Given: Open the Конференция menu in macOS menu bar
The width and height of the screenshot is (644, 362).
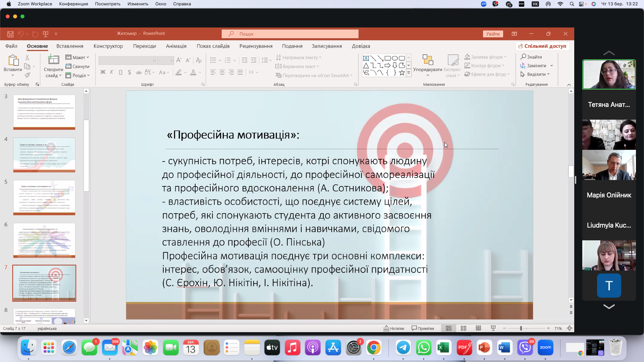Looking at the screenshot, I should tap(73, 4).
